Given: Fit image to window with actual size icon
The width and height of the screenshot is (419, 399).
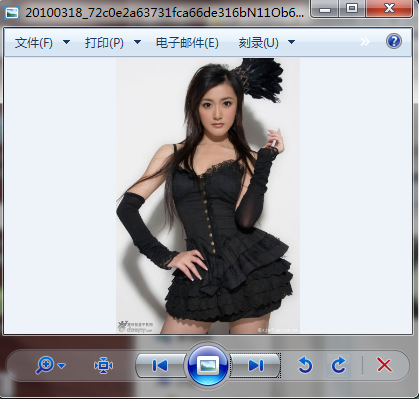Looking at the screenshot, I should coord(103,365).
